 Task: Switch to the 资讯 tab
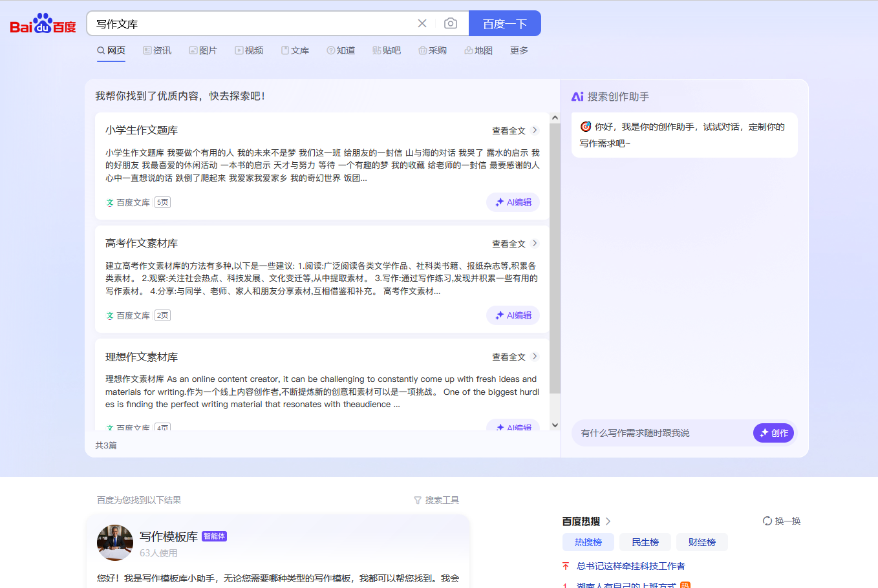tap(157, 50)
